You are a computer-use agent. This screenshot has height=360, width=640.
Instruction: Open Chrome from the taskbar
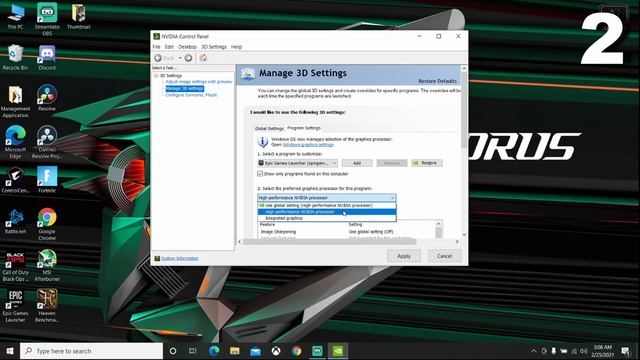(297, 351)
